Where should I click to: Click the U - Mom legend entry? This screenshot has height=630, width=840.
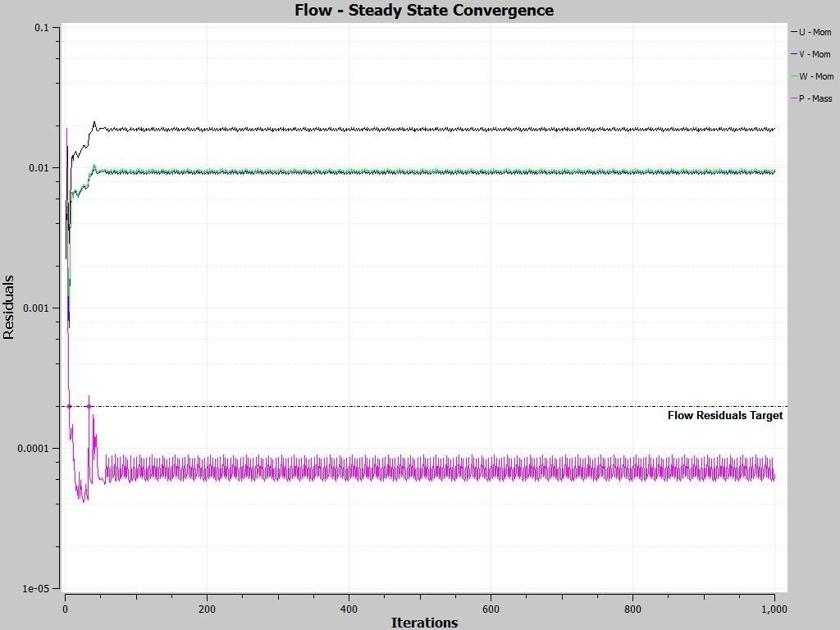(x=811, y=32)
